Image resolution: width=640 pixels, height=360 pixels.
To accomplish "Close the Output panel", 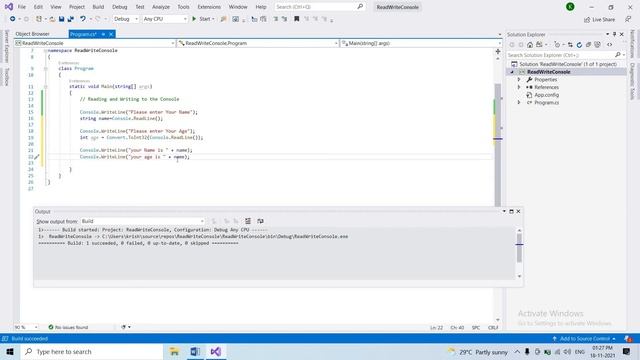I will [518, 211].
